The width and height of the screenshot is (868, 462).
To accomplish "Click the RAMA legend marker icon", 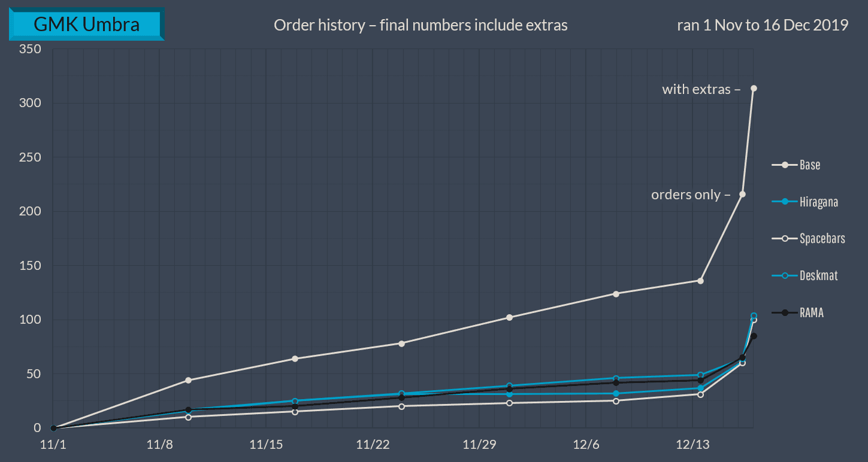I will click(784, 312).
